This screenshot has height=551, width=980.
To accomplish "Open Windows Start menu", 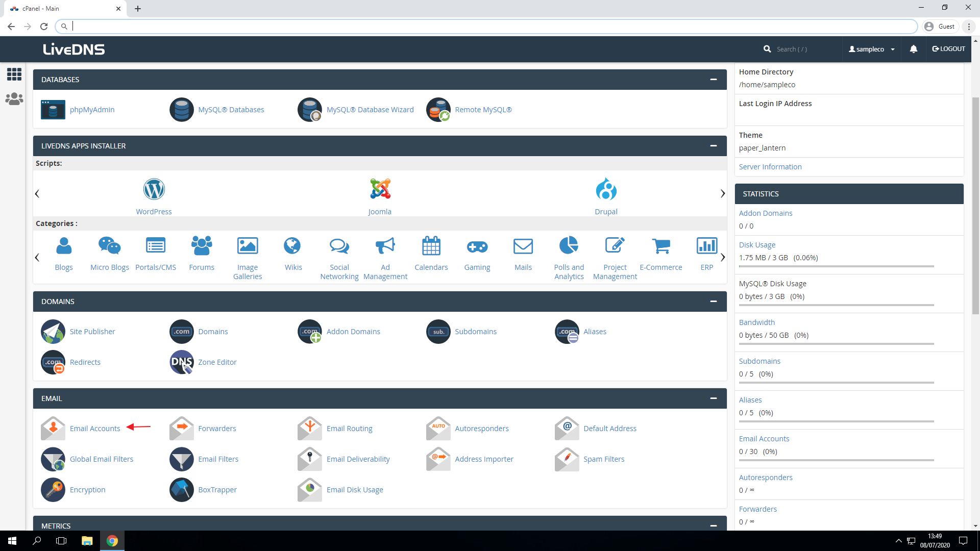I will [12, 541].
